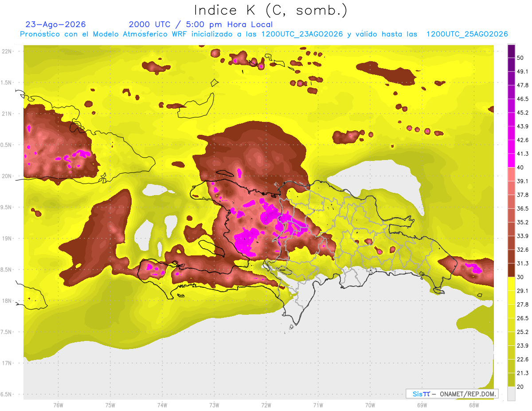The height and width of the screenshot is (411, 532).
Task: Click longitude axis label "75W"
Action: coord(110,405)
